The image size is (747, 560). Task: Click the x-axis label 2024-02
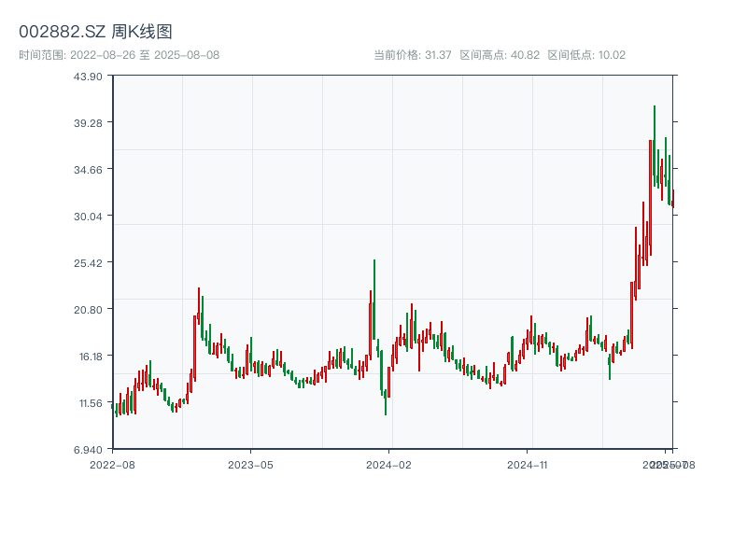click(x=388, y=465)
